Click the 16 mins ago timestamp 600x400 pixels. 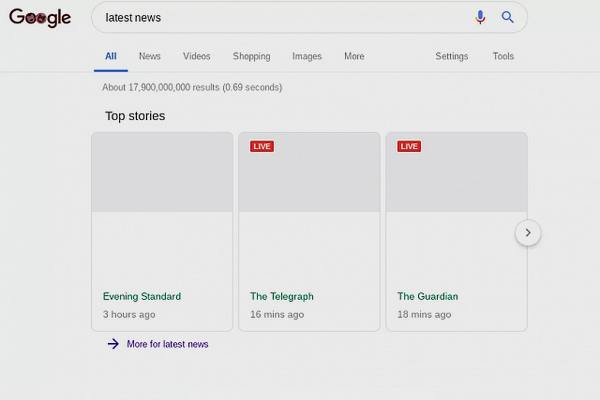pos(277,314)
